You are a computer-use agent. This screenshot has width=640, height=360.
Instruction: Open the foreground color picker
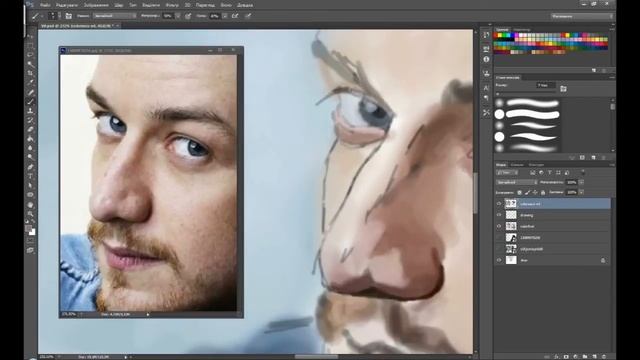pos(28,228)
